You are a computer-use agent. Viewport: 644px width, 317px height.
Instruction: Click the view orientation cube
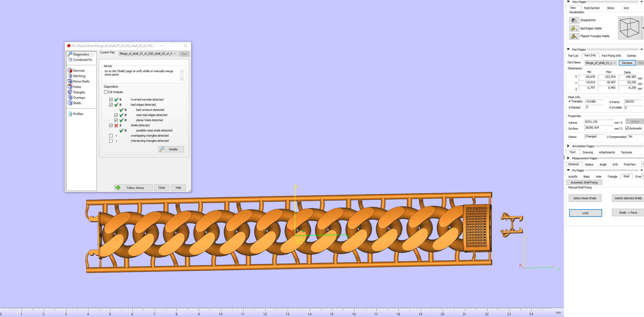click(629, 28)
